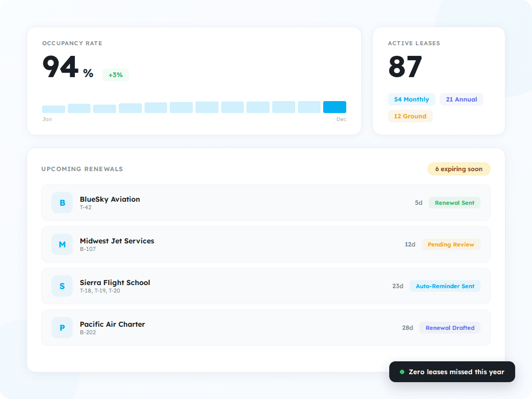Viewport: 532px width, 399px height.
Task: Toggle the Auto-Reminder Sent badge for Sierra
Action: [x=445, y=286]
